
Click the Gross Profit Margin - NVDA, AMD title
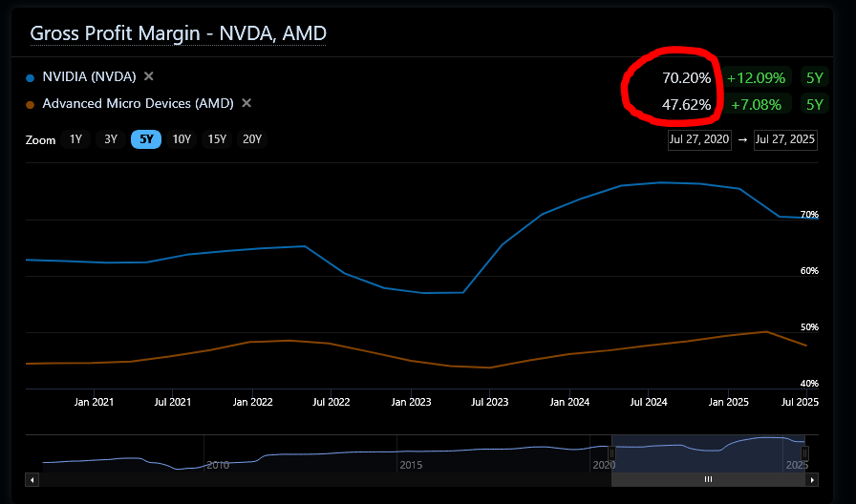[178, 33]
